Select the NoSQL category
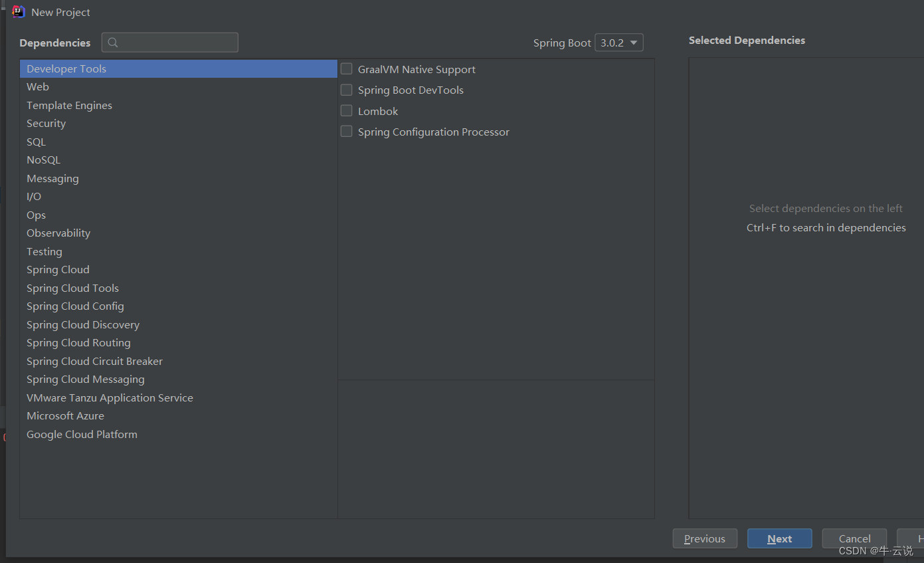 pos(179,160)
